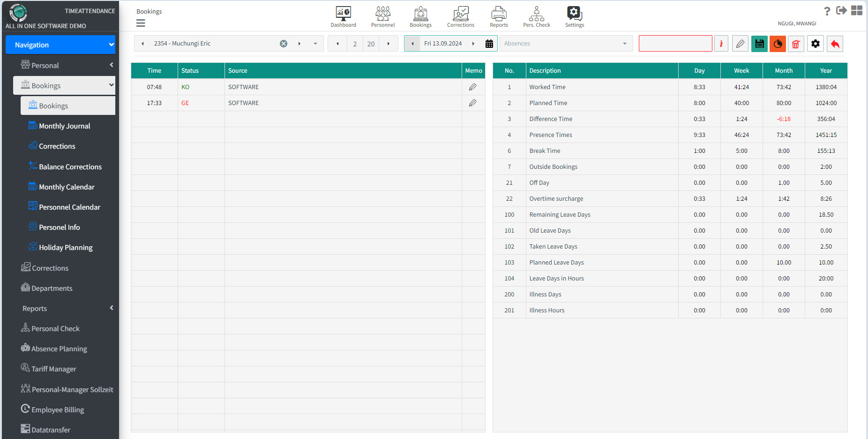Click the logout icon at top right
This screenshot has width=868, height=439.
(x=841, y=10)
